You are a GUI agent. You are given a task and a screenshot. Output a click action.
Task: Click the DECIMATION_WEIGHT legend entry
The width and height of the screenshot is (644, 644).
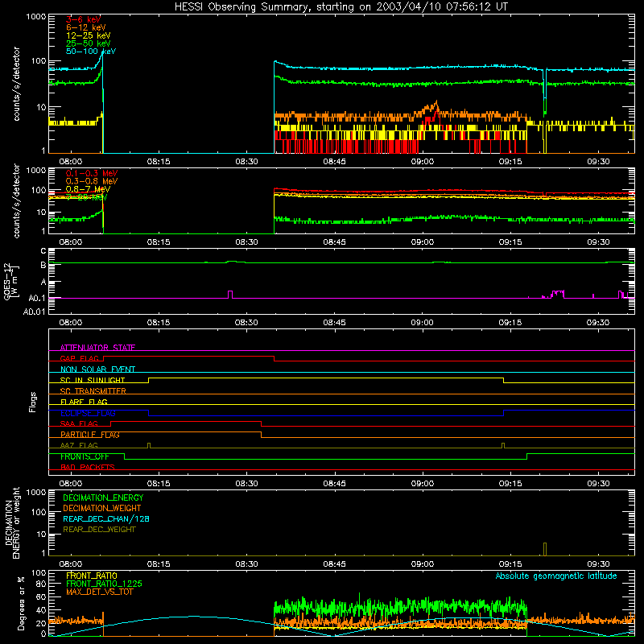[102, 509]
